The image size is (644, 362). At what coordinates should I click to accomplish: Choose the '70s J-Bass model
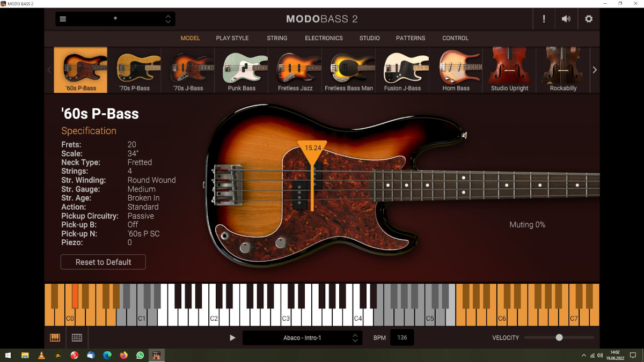coord(188,70)
